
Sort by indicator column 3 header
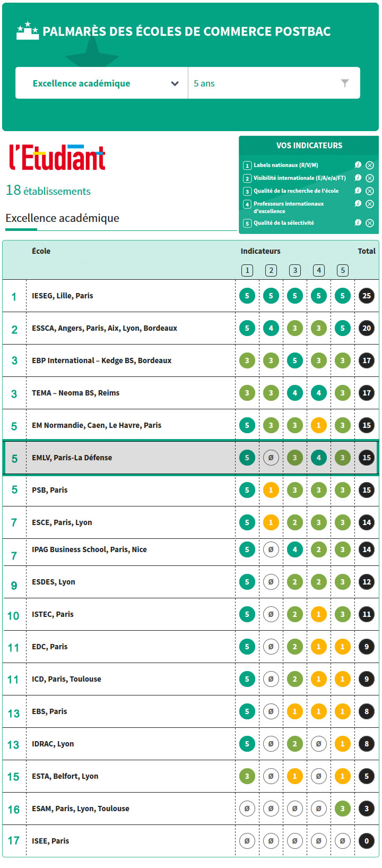tap(295, 270)
